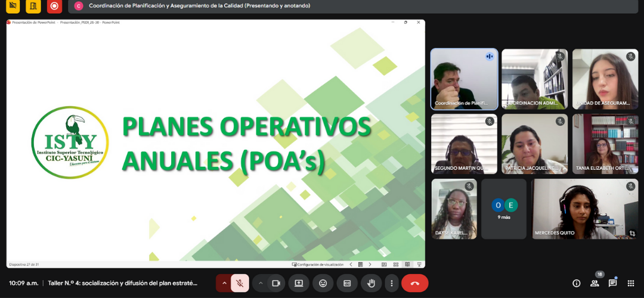Select the Mercedes Quito video tile
The image size is (644, 298).
tap(585, 209)
